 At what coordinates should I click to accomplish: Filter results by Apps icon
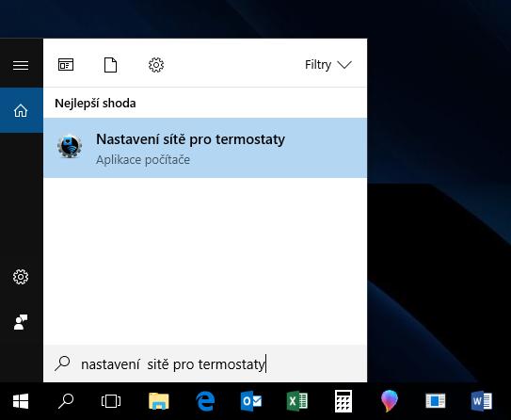click(66, 65)
